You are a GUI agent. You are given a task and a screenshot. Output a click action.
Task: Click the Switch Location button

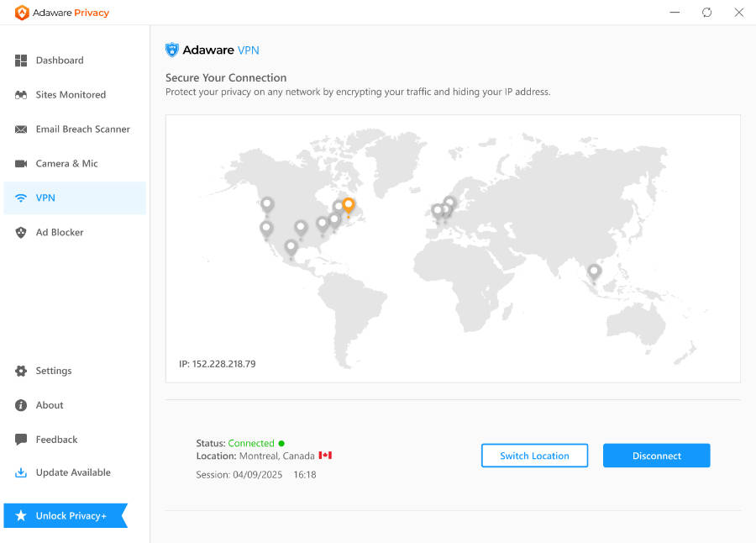click(534, 455)
